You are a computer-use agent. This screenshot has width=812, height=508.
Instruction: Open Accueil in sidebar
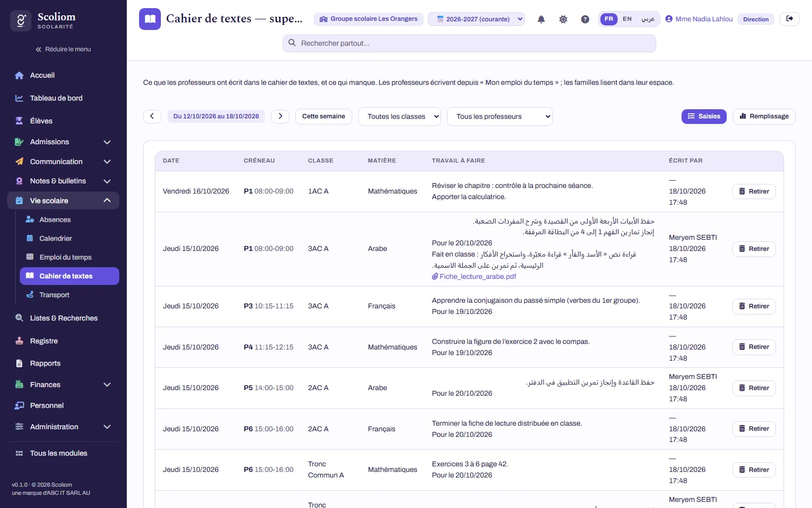pyautogui.click(x=63, y=75)
